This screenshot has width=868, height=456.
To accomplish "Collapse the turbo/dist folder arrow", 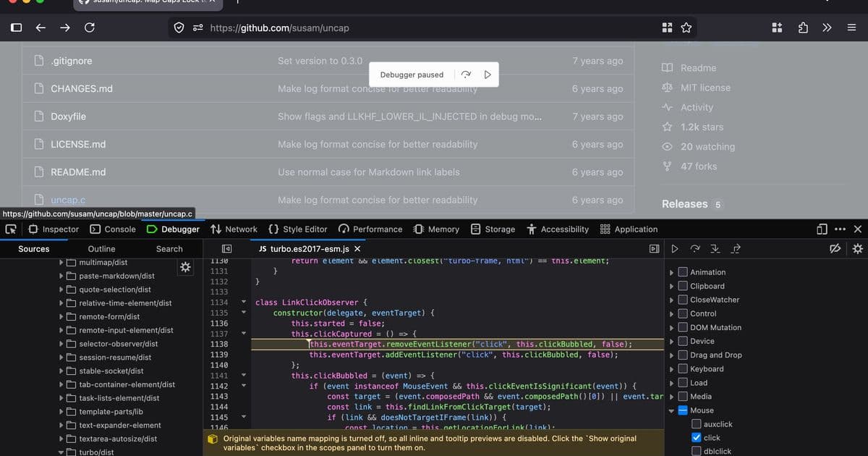I will [x=61, y=452].
